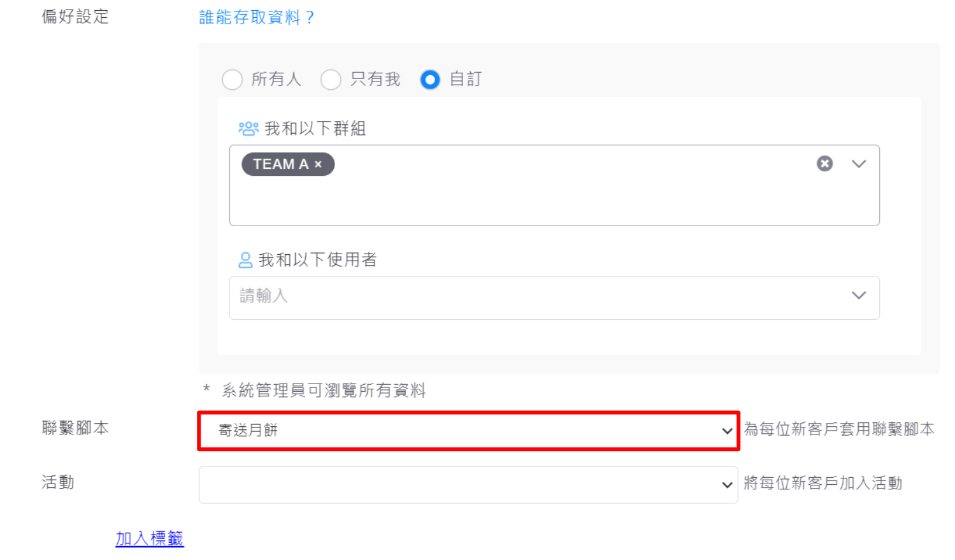The image size is (955, 560).
Task: Expand the 我和以下使用者 dropdown chevron
Action: pyautogui.click(x=859, y=296)
